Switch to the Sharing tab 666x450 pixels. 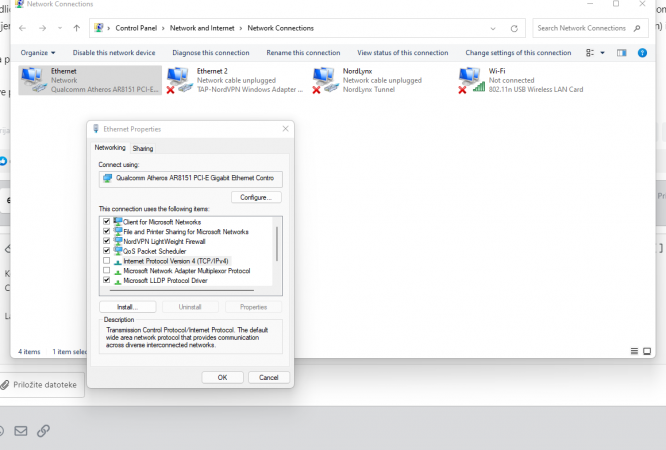(x=143, y=148)
